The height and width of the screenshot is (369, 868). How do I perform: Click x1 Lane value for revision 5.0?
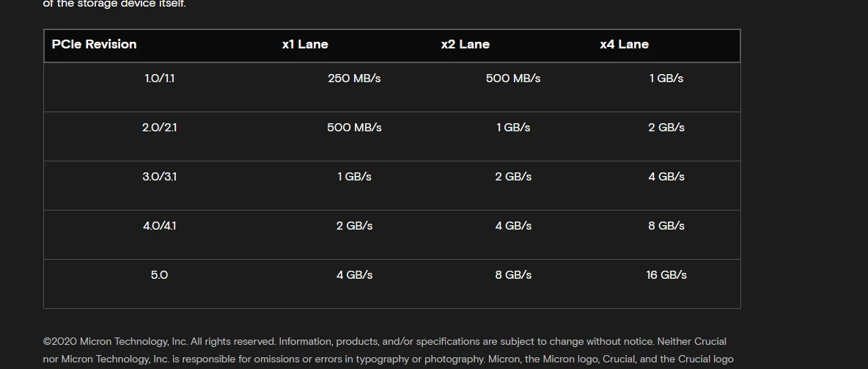pos(354,275)
